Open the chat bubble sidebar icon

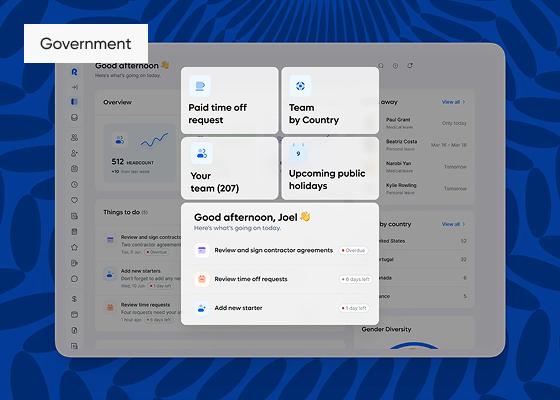[x=74, y=279]
